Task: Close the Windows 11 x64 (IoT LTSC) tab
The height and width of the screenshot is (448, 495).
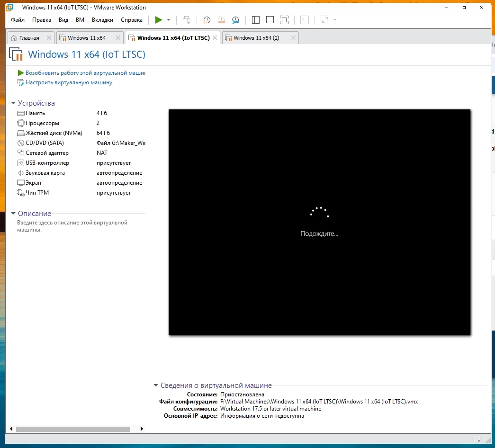Action: coord(215,38)
